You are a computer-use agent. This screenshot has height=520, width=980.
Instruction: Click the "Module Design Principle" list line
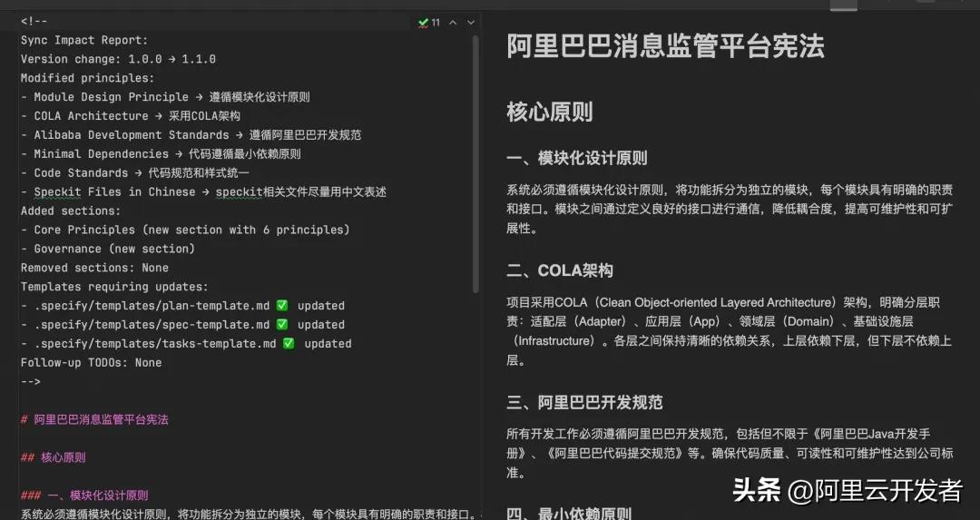(x=166, y=97)
